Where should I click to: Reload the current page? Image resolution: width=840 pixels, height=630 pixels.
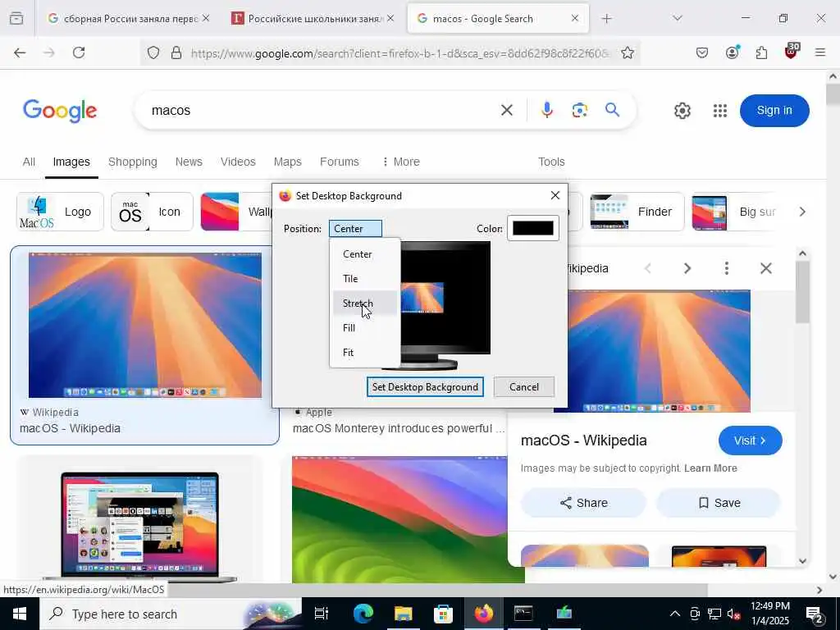[79, 52]
